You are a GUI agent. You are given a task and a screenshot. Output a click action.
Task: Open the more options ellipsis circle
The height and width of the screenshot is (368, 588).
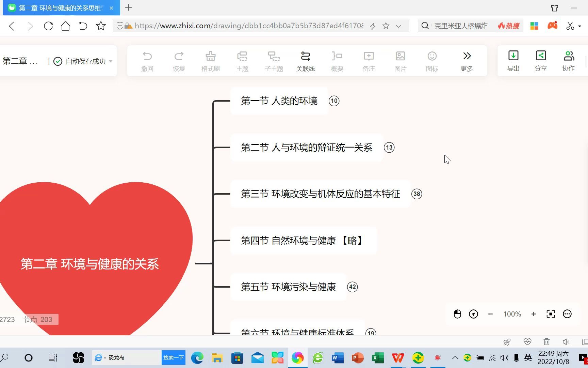567,314
